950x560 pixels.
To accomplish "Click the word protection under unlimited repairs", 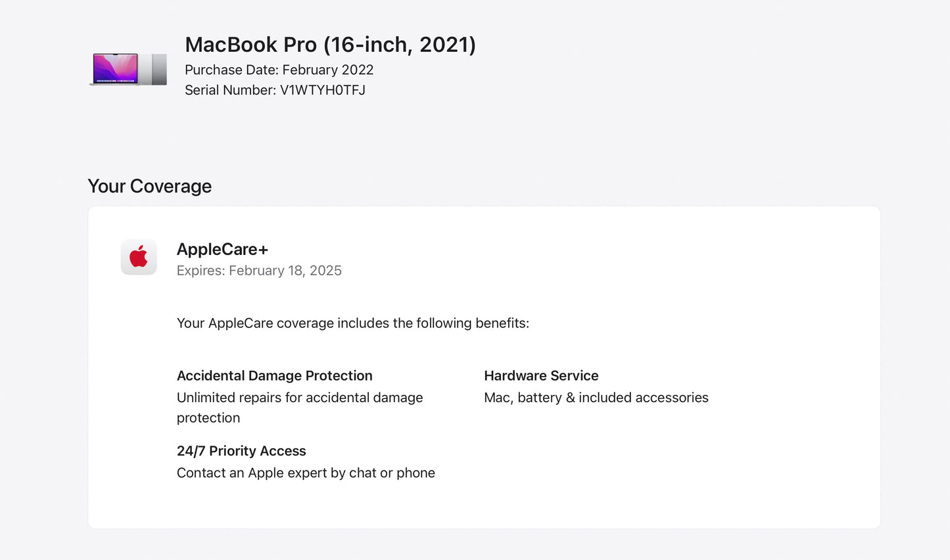I will [x=208, y=418].
